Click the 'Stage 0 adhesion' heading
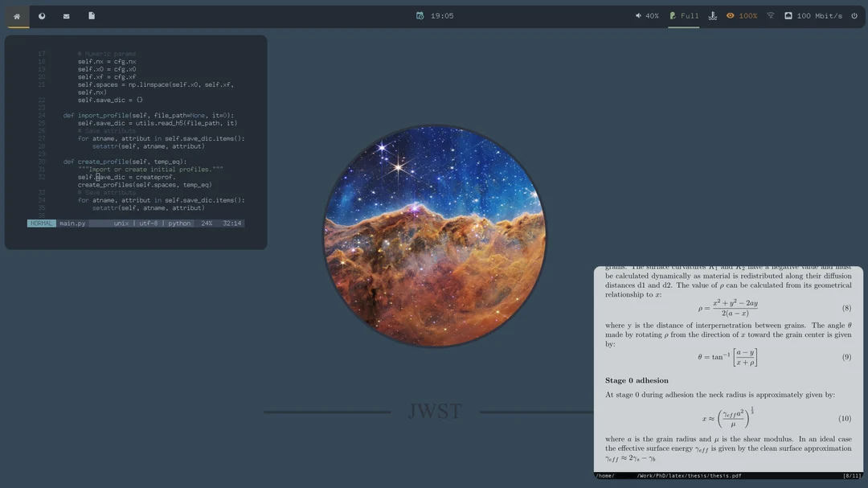This screenshot has height=488, width=868. coord(637,380)
